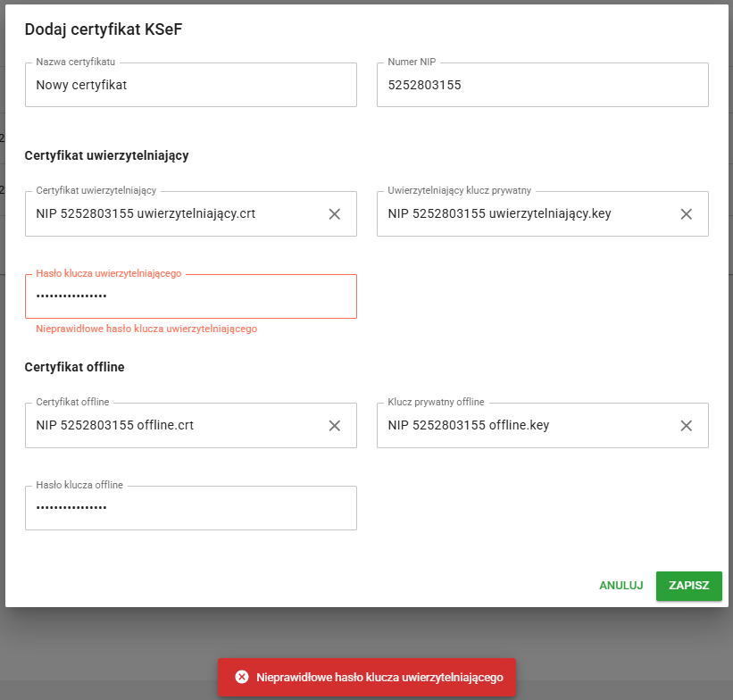Remove the uwierzytelniający.key private key file
The width and height of the screenshot is (733, 700).
pyautogui.click(x=687, y=214)
